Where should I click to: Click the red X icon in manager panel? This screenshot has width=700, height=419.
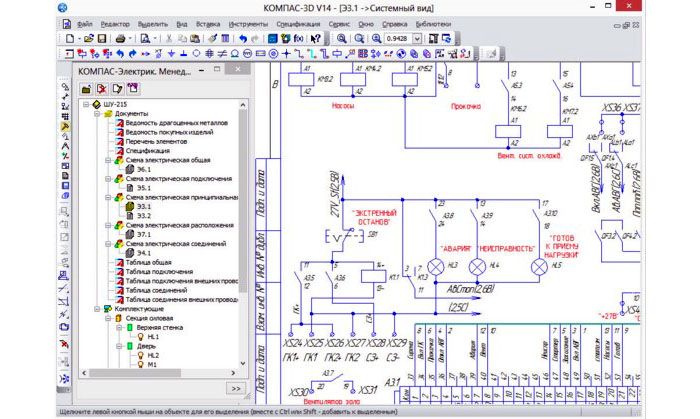101,88
